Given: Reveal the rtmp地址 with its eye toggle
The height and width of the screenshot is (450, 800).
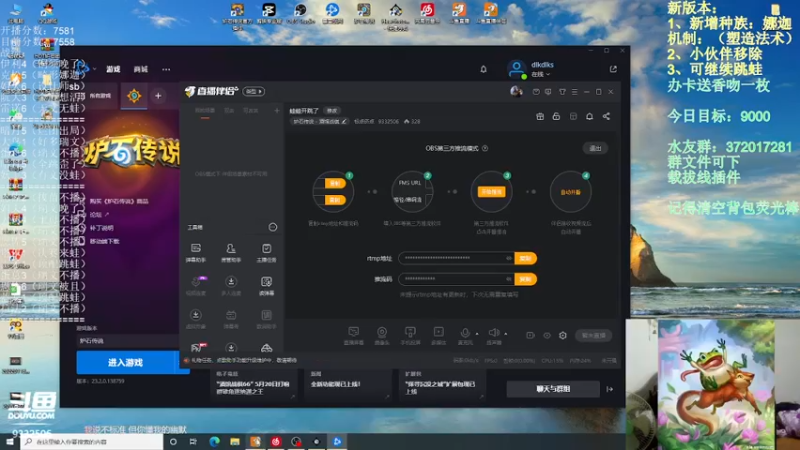Looking at the screenshot, I should [509, 258].
